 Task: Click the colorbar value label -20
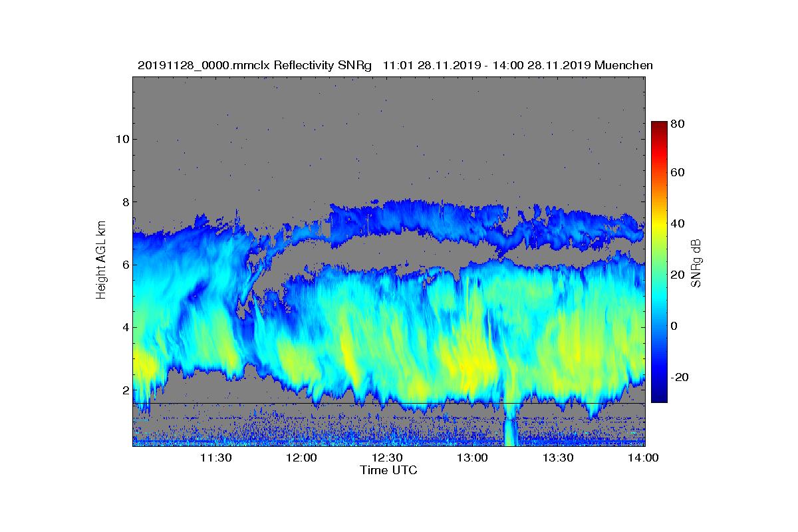(681, 377)
